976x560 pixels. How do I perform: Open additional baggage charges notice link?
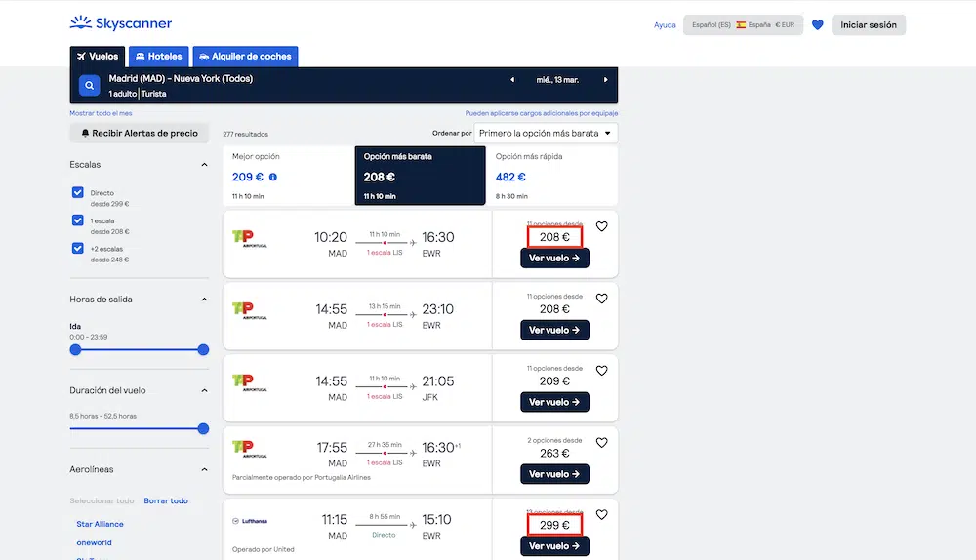coord(542,113)
